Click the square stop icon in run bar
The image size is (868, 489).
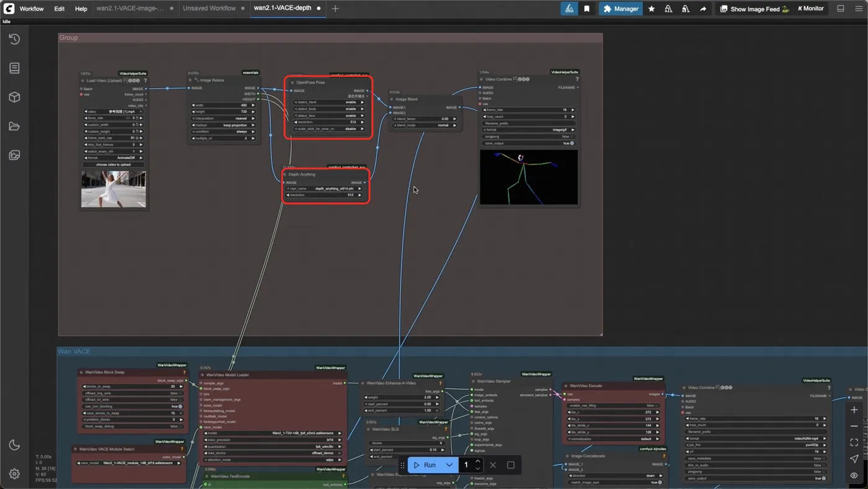[x=511, y=465]
